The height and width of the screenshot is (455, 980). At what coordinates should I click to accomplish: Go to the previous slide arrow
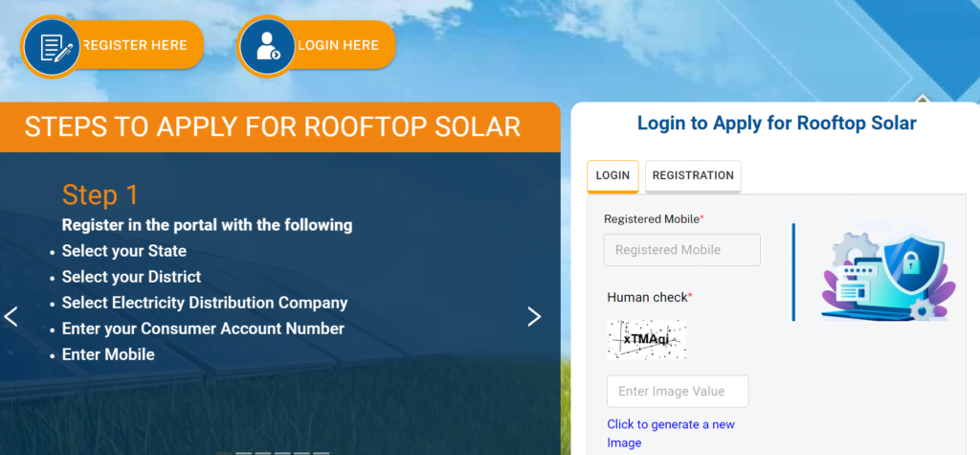coord(11,316)
